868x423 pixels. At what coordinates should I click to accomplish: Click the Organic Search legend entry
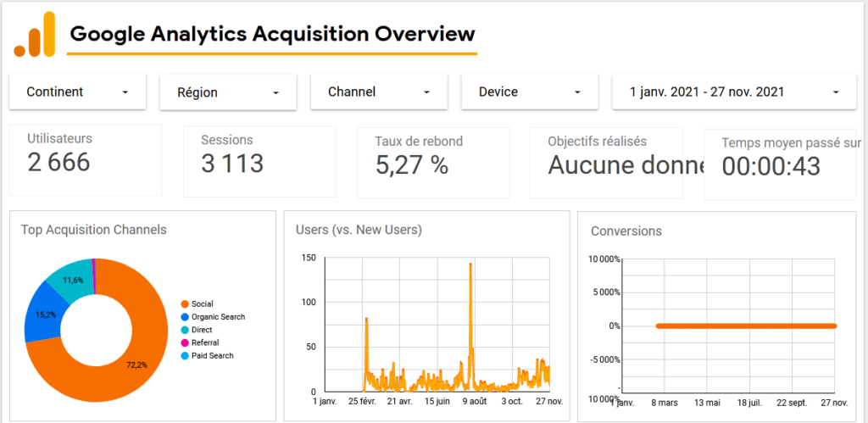click(217, 317)
